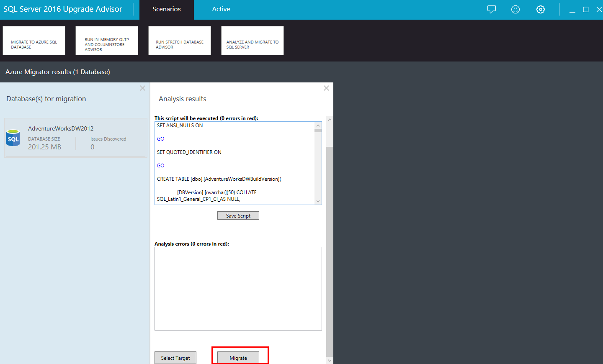Select Migrate to Azure SQL Database tile
Viewport: 603px width, 364px height.
(x=34, y=41)
